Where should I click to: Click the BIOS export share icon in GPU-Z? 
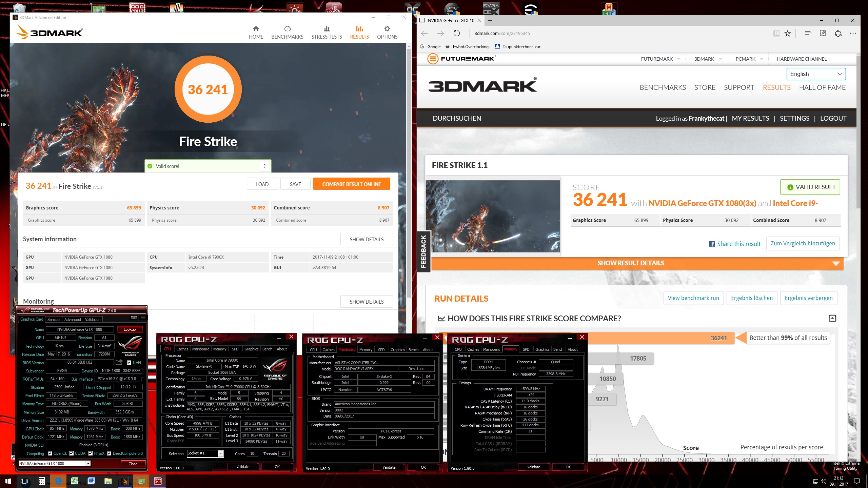(x=119, y=362)
